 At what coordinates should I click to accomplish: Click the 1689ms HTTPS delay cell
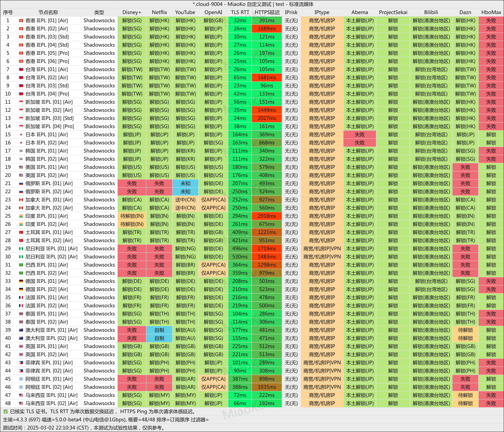point(267,29)
